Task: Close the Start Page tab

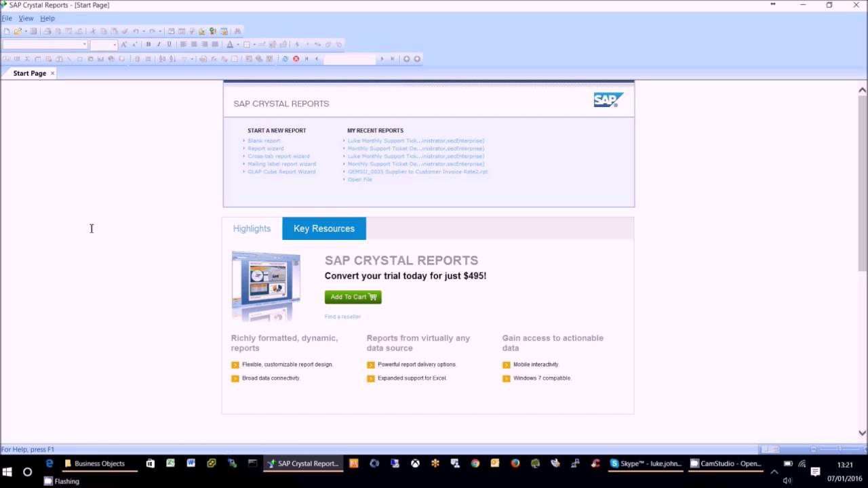Action: point(52,73)
